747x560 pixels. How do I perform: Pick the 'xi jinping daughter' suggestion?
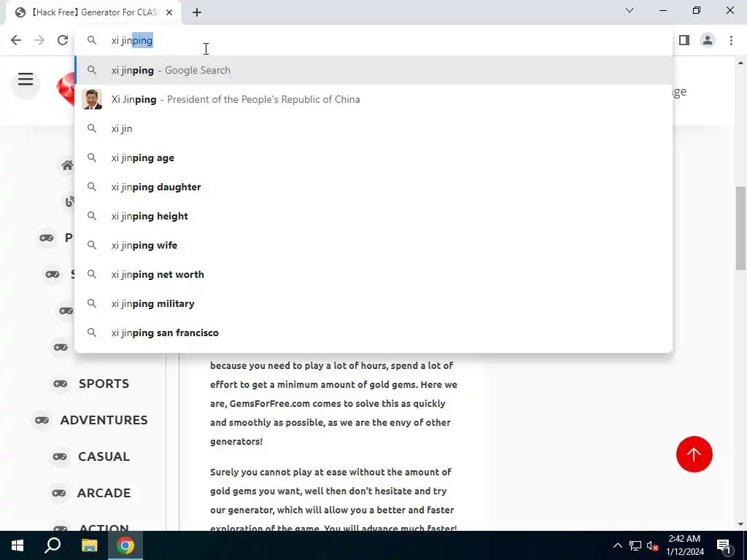coord(373,187)
